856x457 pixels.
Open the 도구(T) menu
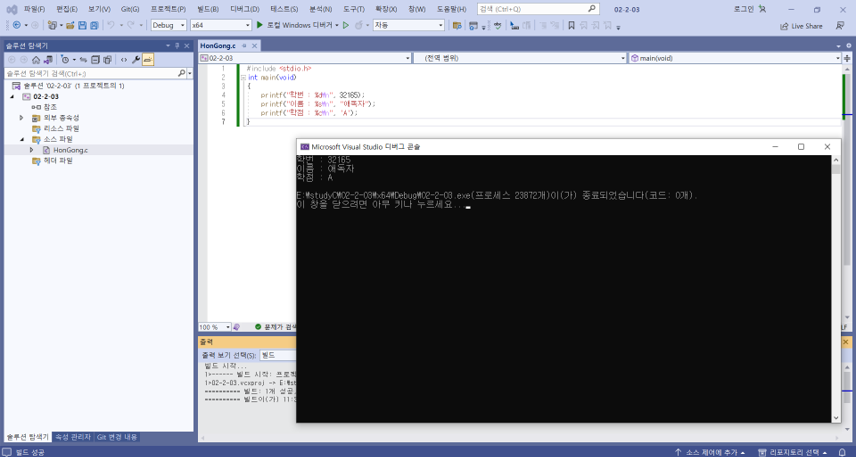pos(354,9)
